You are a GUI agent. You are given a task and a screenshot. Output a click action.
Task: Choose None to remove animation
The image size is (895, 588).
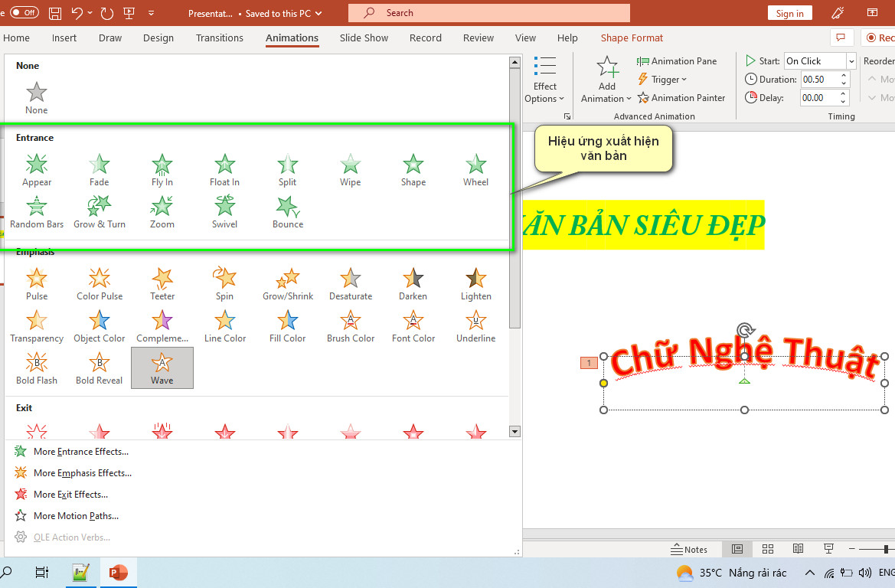(37, 98)
